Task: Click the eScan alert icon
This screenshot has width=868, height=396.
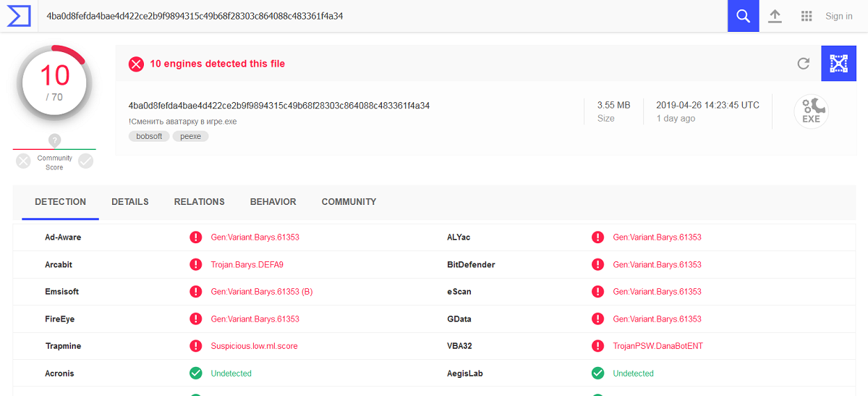Action: 597,292
